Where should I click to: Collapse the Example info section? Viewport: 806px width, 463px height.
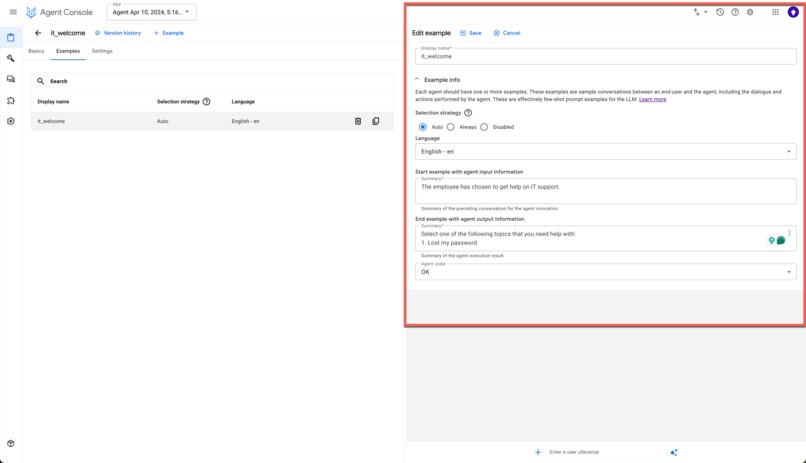417,80
